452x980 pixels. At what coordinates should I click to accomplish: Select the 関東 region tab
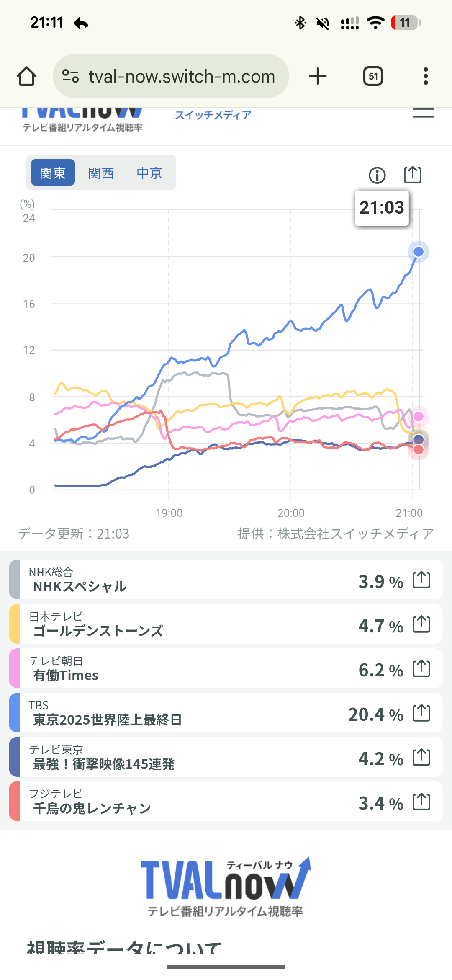[53, 173]
